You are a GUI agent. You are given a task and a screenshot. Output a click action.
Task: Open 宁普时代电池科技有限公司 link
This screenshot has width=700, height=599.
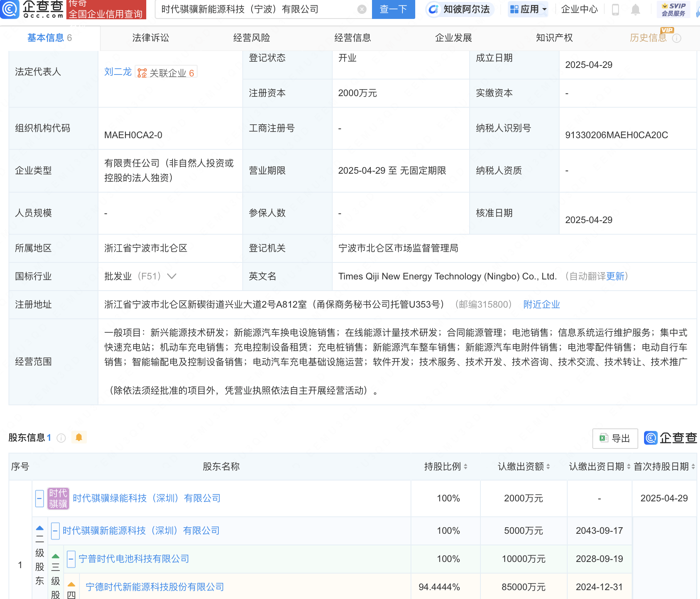click(x=134, y=559)
